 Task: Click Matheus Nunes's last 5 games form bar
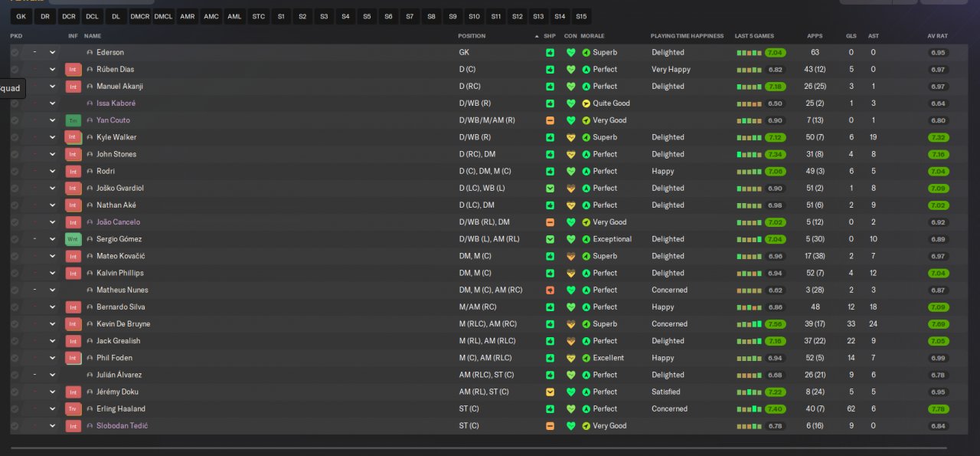coord(750,290)
